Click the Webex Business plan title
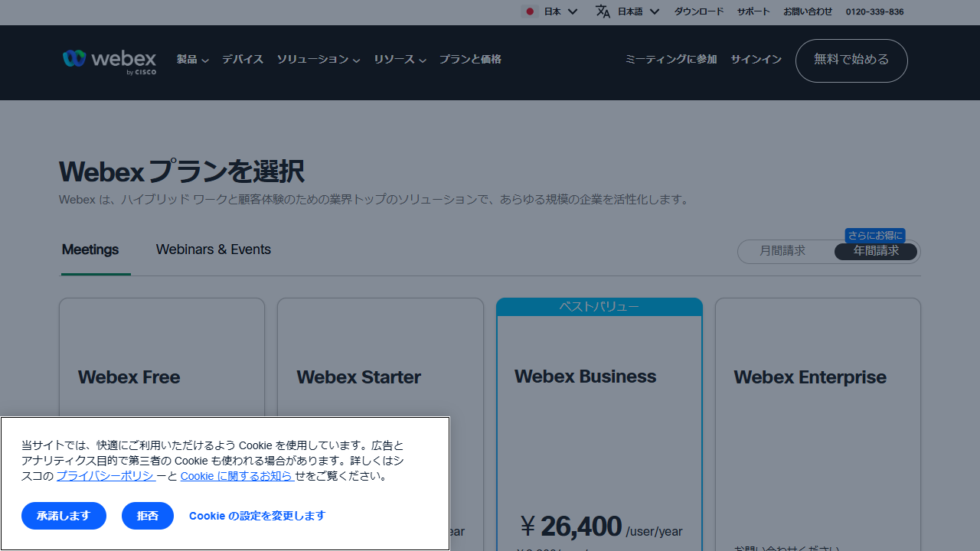This screenshot has height=551, width=980. [x=585, y=377]
